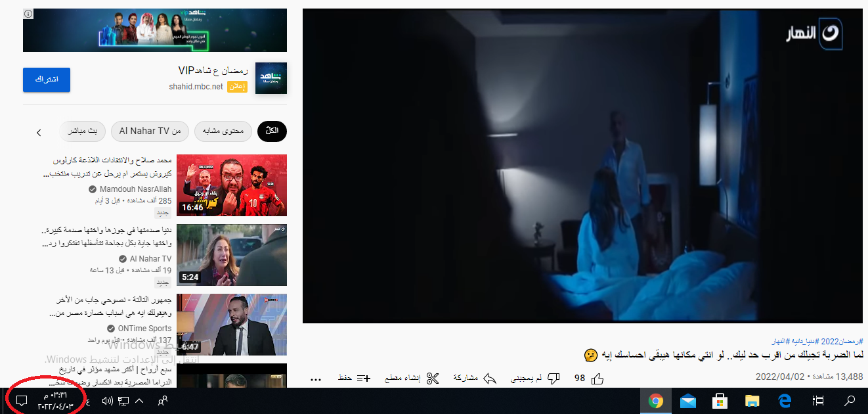The image size is (868, 414).
Task: Open the ONTime Sports channel name
Action: tap(144, 329)
